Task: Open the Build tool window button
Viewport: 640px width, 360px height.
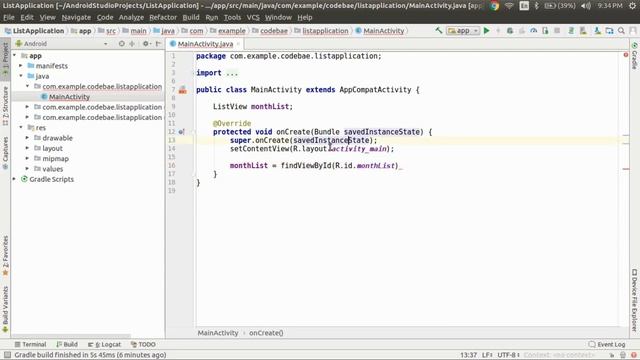Action: 67,344
